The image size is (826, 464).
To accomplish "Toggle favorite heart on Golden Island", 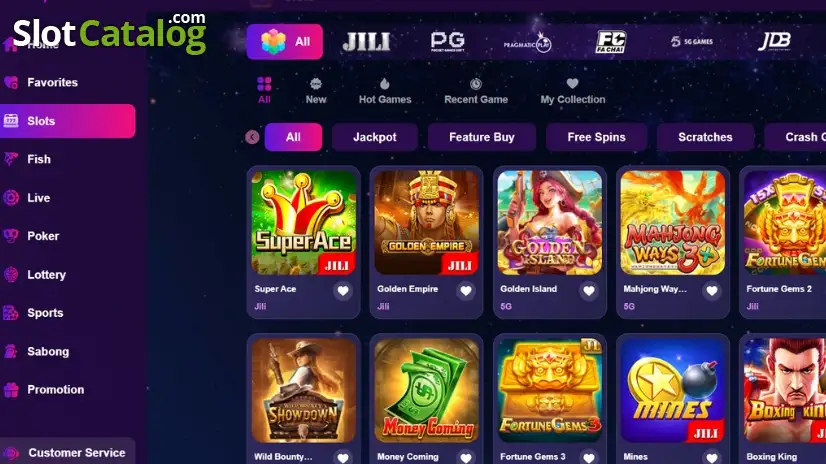I will [x=589, y=290].
